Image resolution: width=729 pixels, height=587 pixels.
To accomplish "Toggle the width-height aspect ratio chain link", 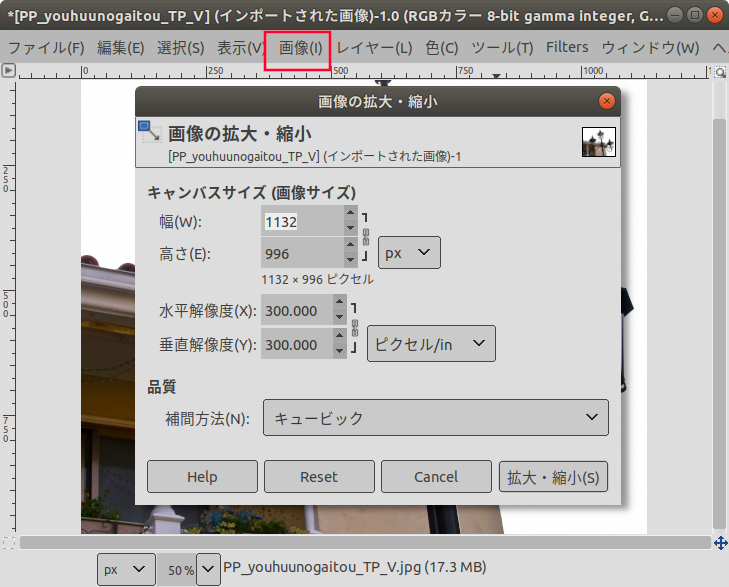I will click(x=365, y=237).
